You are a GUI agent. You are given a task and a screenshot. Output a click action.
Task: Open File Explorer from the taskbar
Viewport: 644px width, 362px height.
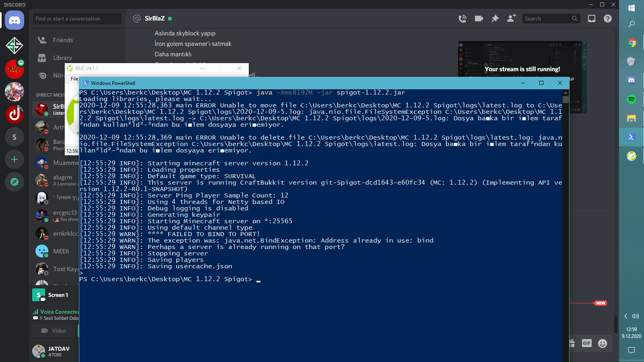pyautogui.click(x=632, y=118)
